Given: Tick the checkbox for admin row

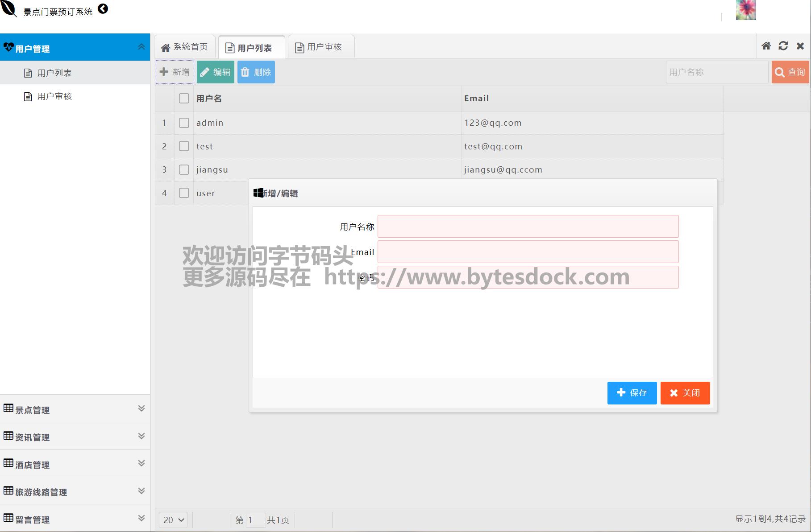Looking at the screenshot, I should pos(184,123).
